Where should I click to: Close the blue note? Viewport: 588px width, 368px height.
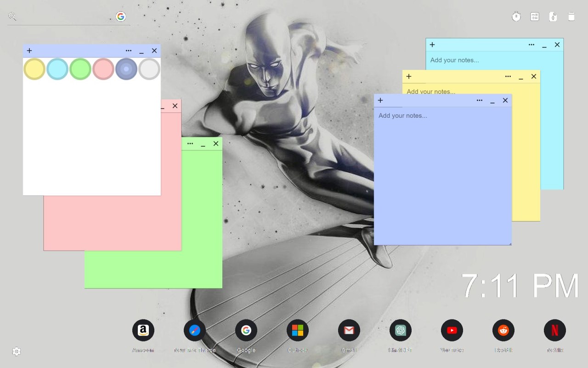(505, 100)
